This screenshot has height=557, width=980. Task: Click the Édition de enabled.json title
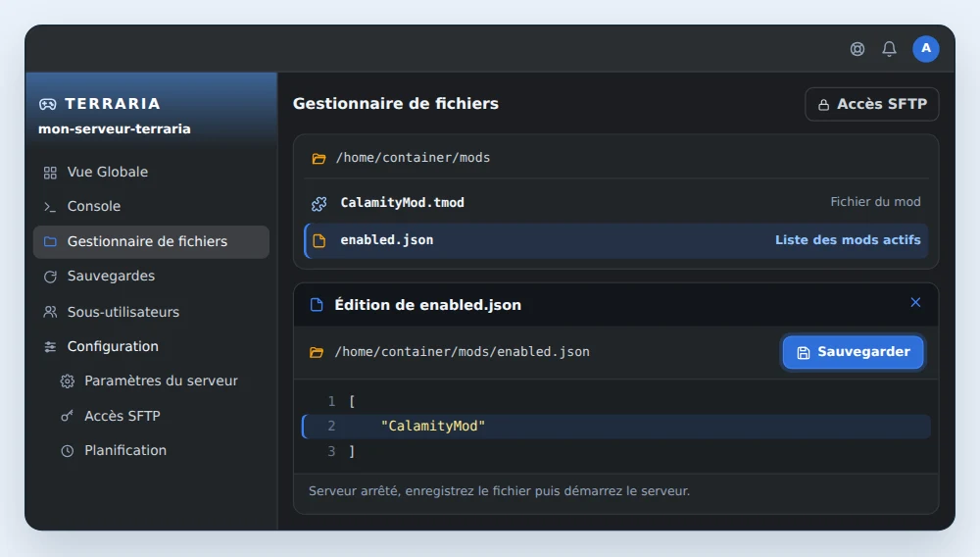[427, 305]
